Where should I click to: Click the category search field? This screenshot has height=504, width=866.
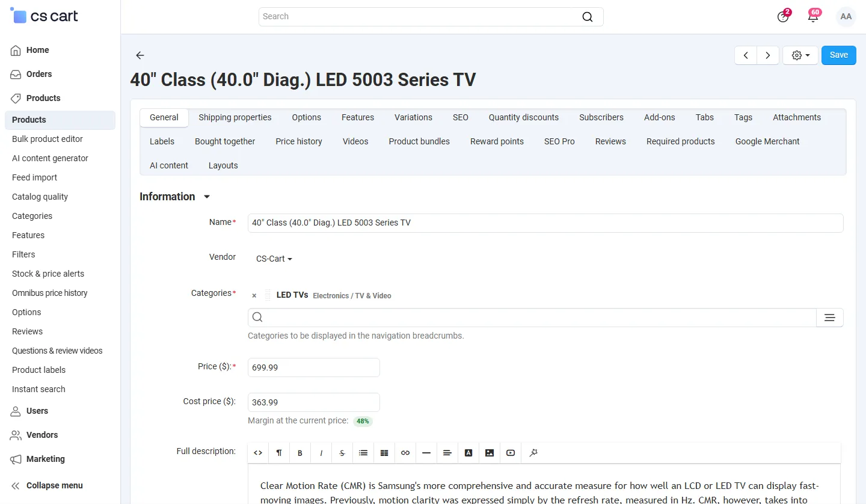pos(532,318)
